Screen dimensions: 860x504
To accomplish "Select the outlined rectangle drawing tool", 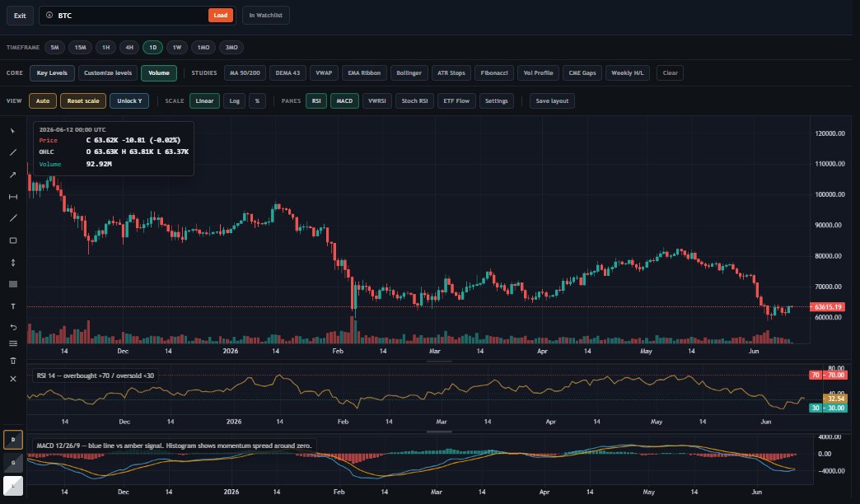I will pos(13,240).
